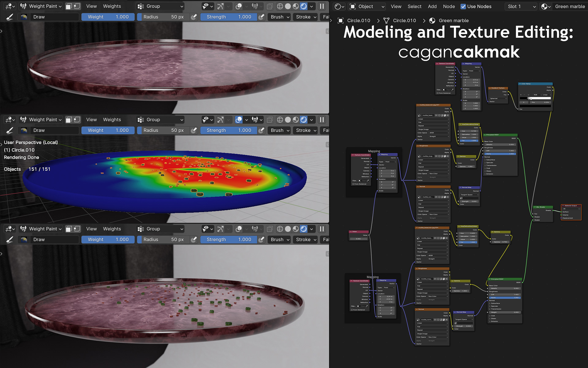588x368 pixels.
Task: Open brush thumbnail picker in top viewport
Action: click(24, 17)
